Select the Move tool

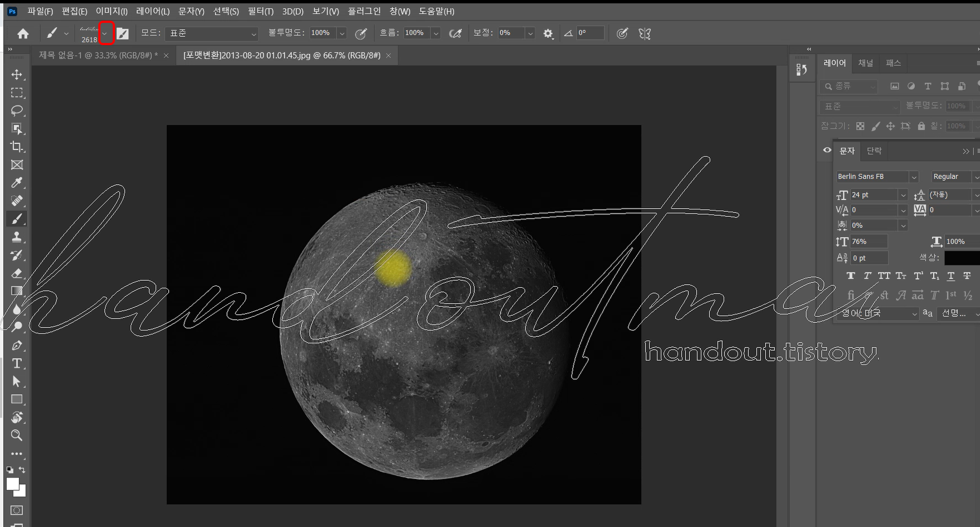coord(17,75)
